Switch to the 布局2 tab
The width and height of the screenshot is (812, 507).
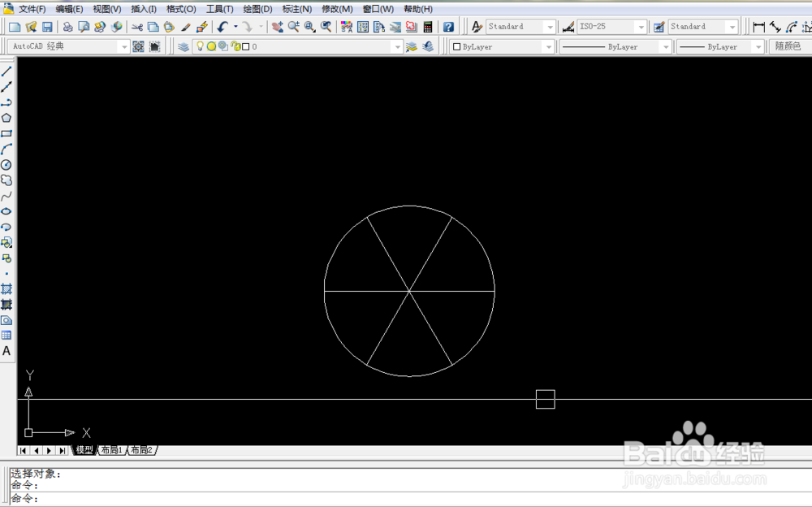coord(142,450)
